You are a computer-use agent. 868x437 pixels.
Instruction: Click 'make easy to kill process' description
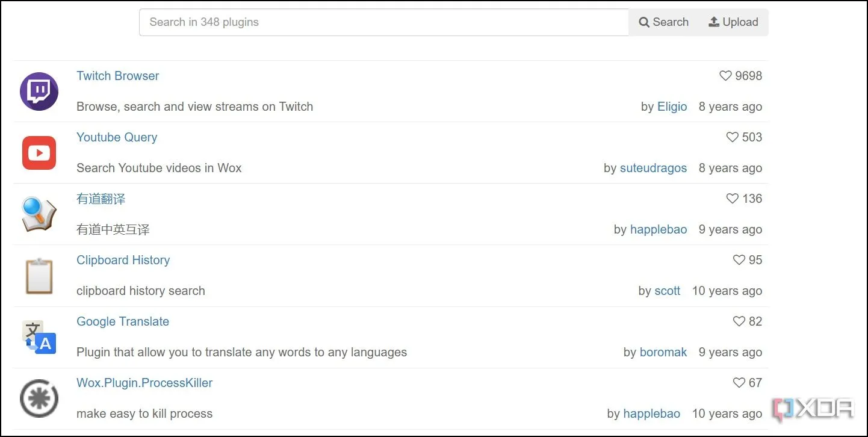144,414
